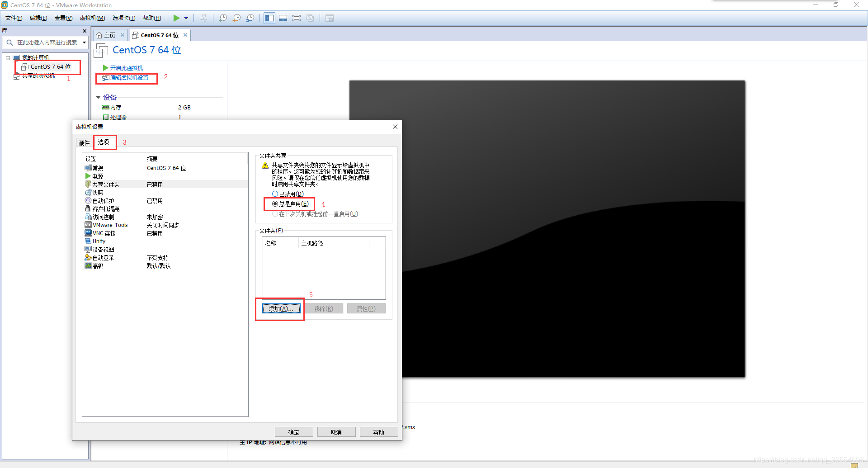Select the 设备视图 settings row
The width and height of the screenshot is (868, 468).
coord(165,250)
